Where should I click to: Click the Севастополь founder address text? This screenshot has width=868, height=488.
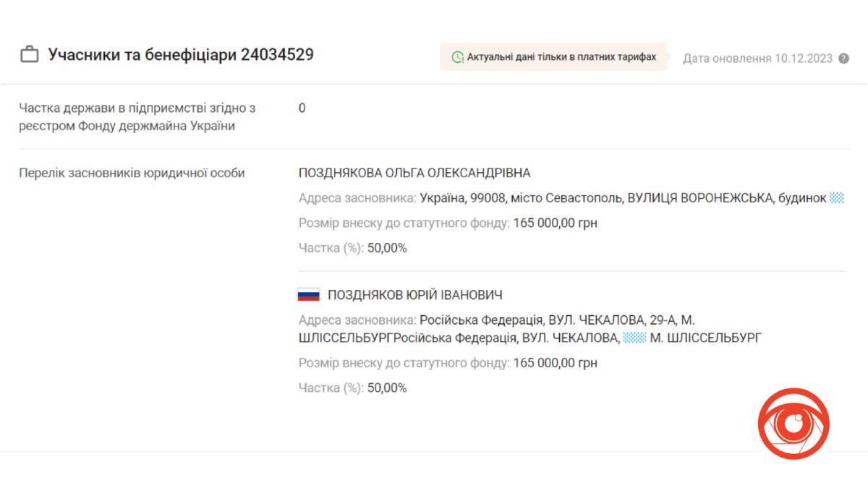[622, 198]
